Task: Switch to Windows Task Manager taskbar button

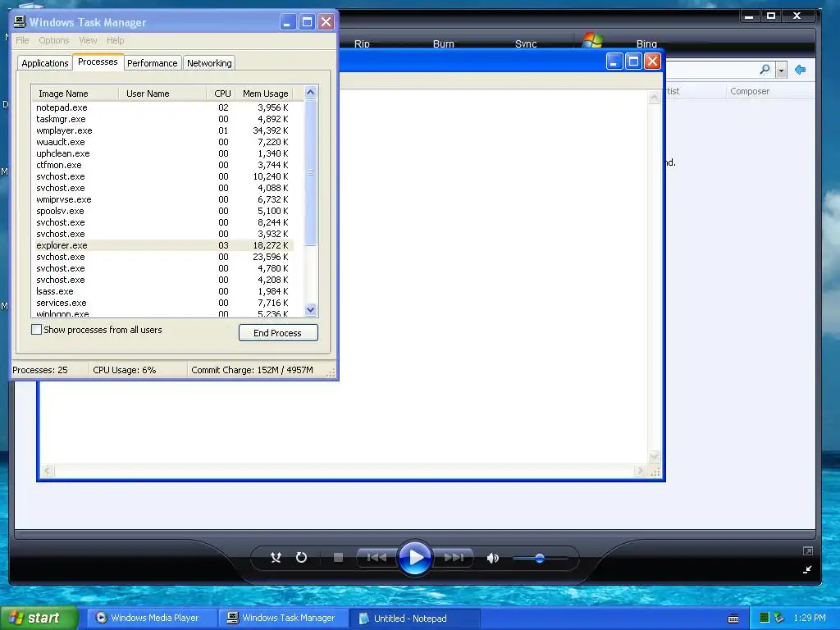Action: click(284, 619)
